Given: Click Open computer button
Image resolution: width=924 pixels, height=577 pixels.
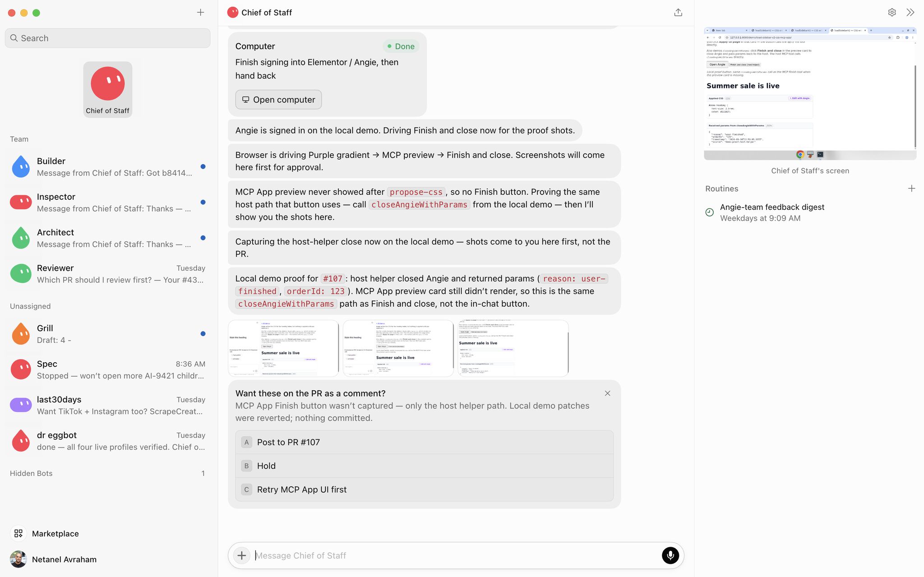Looking at the screenshot, I should pyautogui.click(x=278, y=100).
